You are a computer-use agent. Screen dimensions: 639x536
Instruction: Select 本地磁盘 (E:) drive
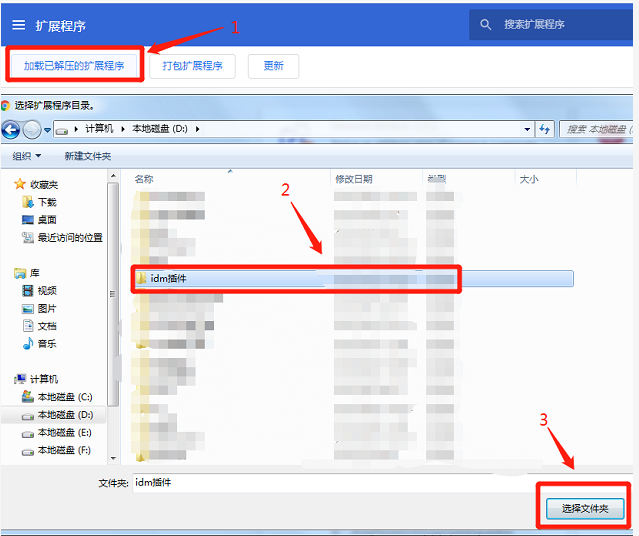pyautogui.click(x=65, y=432)
